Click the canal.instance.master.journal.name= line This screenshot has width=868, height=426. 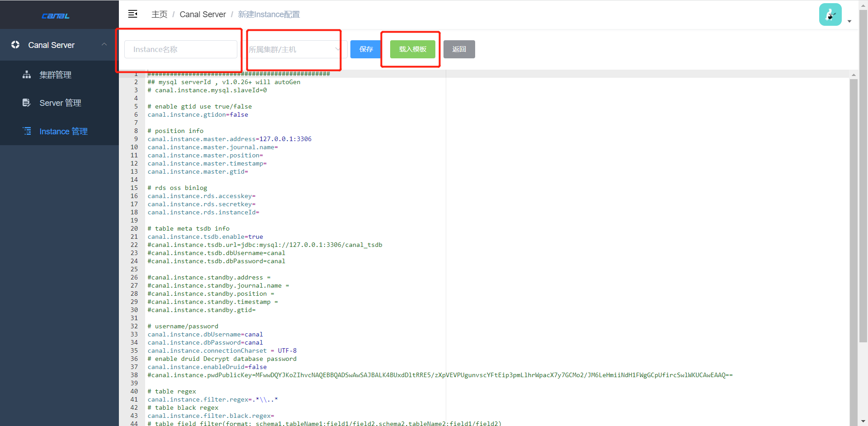click(x=212, y=147)
